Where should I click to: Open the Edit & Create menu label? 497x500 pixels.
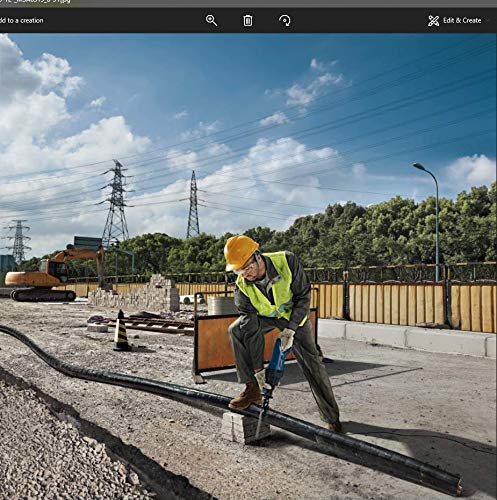[x=462, y=21]
